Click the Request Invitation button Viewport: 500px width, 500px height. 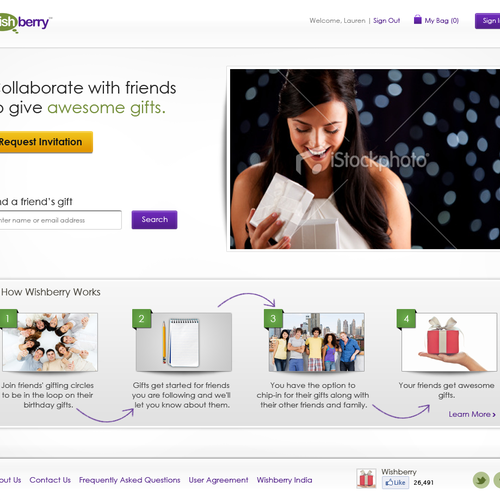pos(45,142)
